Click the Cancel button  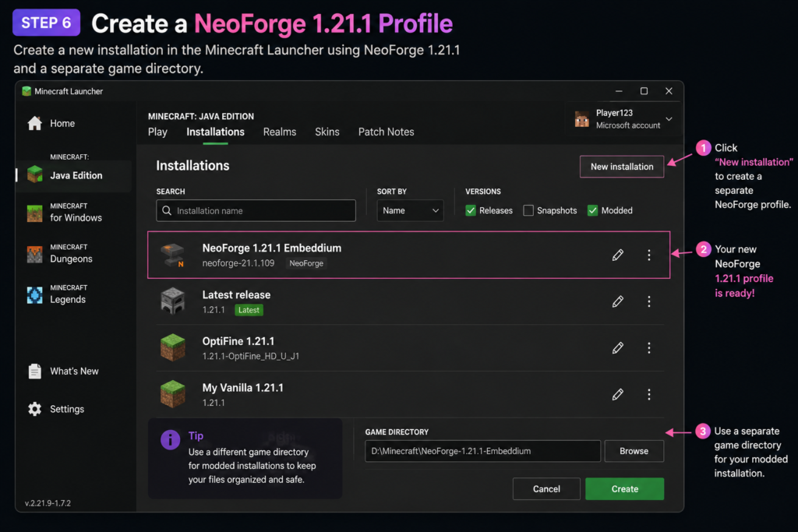pos(546,488)
